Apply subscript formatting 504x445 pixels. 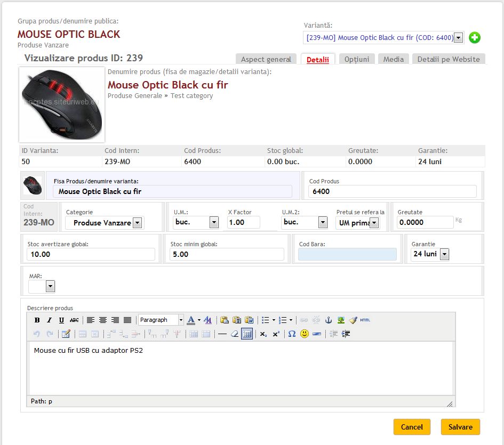click(263, 334)
